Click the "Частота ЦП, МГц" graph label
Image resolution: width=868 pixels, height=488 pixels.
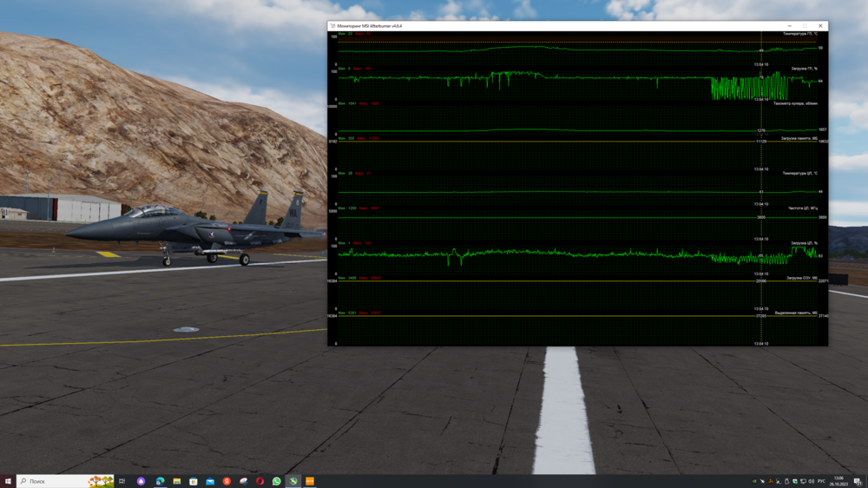803,208
